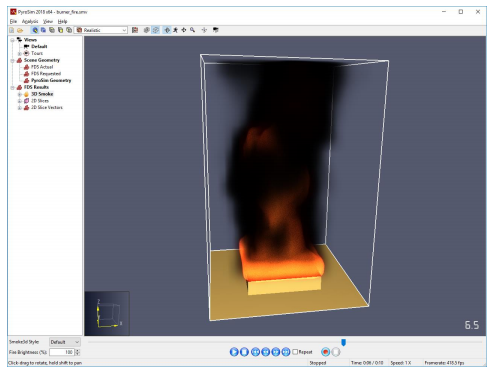
Task: Open the Realistic render mode dropdown
Action: 100,30
